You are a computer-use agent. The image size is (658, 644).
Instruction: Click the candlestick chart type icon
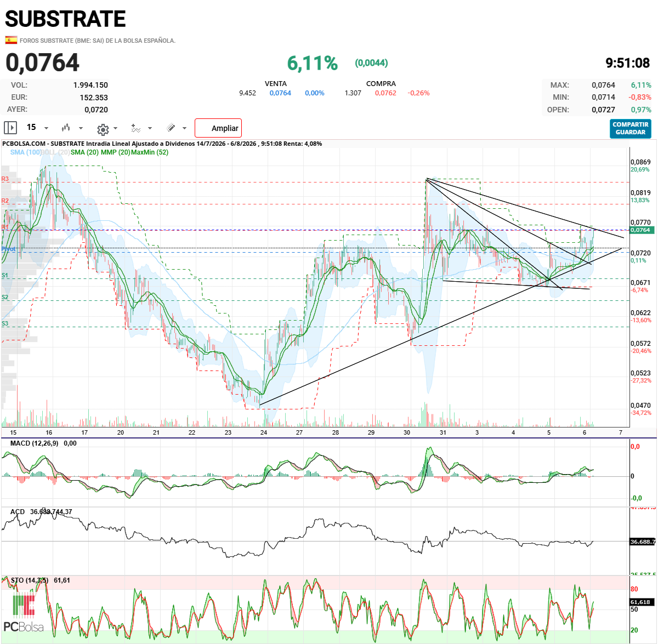(x=66, y=128)
